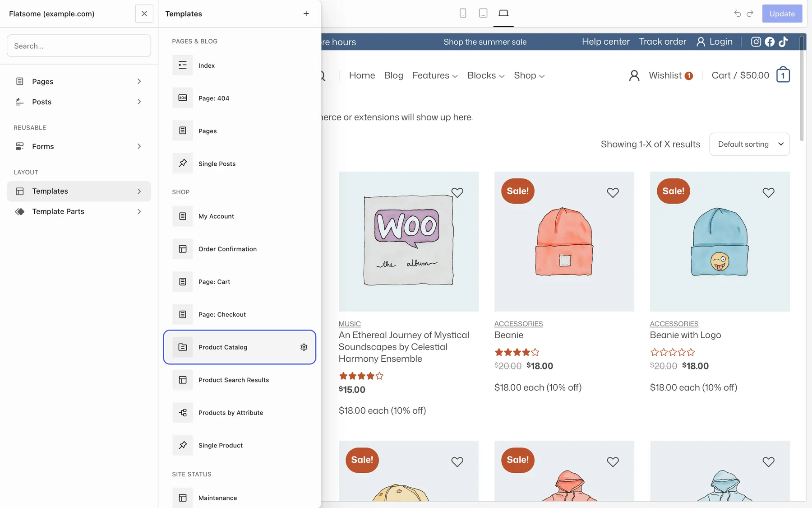Click the Index template icon
812x508 pixels.
pos(183,65)
